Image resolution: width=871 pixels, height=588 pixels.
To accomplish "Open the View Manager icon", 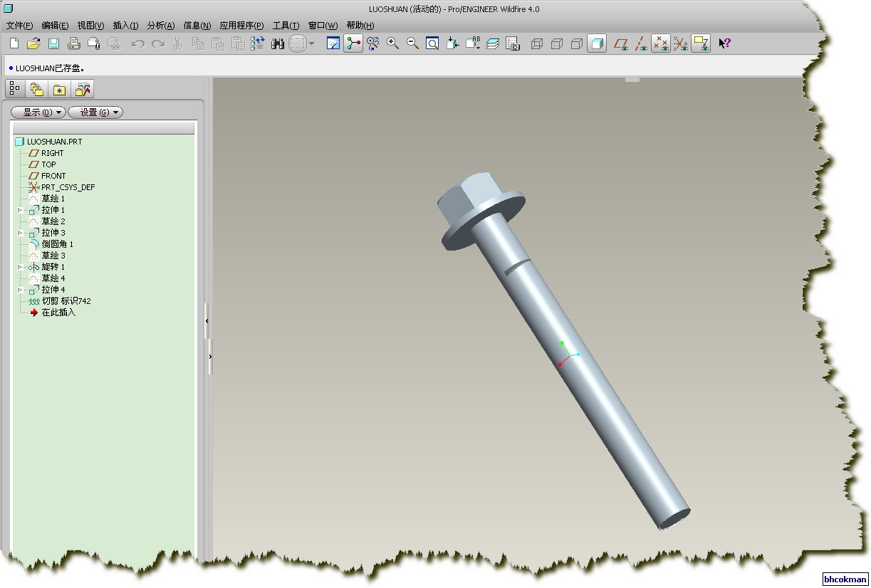I will [x=513, y=43].
